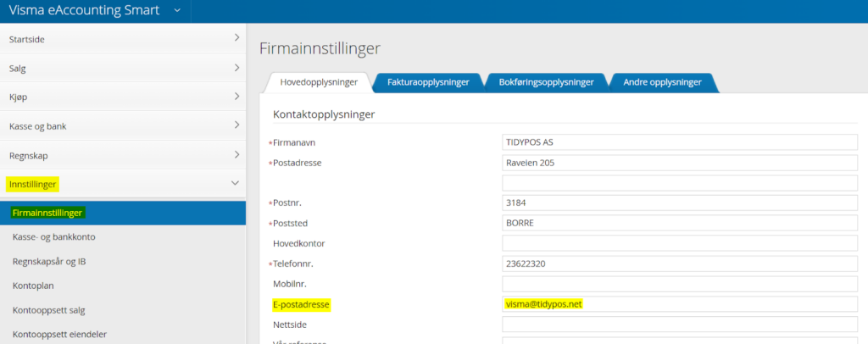Viewport: 868px width, 344px height.
Task: Expand the Salg sidebar section
Action: click(x=236, y=68)
